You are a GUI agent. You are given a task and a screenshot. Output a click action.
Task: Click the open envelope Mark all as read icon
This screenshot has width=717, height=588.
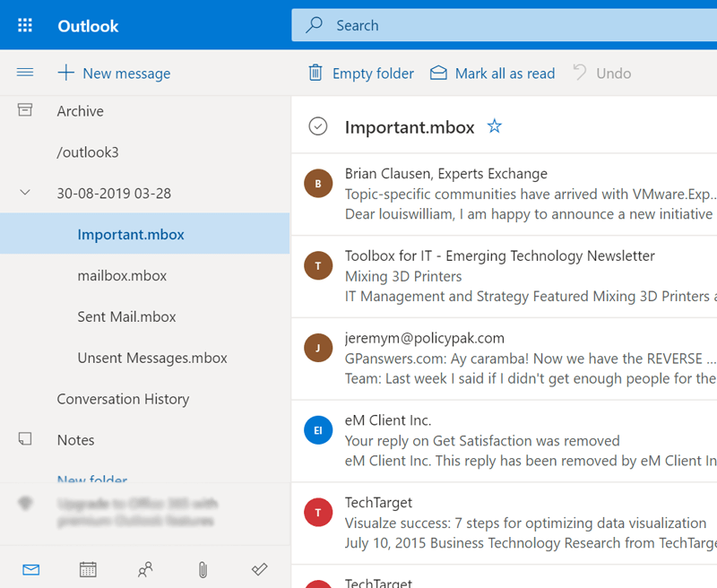tap(438, 73)
